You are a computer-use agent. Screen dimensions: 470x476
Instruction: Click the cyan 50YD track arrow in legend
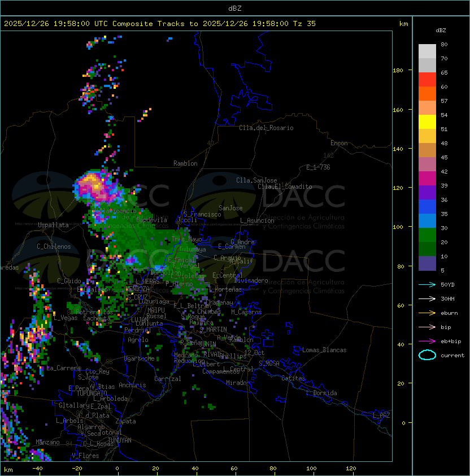pyautogui.click(x=427, y=285)
